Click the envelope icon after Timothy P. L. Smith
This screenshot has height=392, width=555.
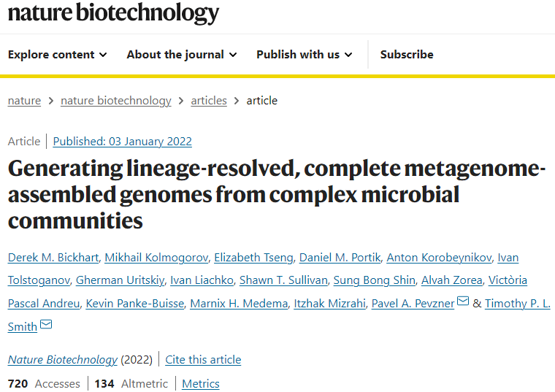46,324
